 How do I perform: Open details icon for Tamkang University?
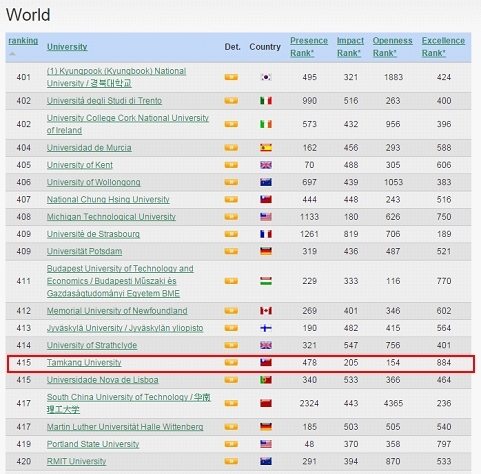[231, 362]
